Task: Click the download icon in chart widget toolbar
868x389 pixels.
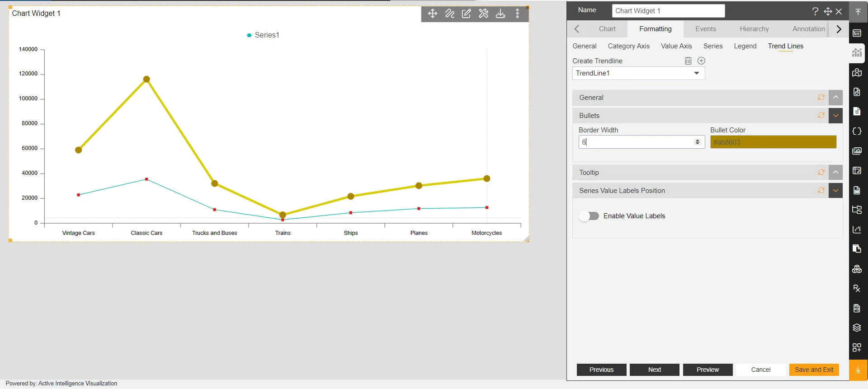Action: click(x=500, y=14)
